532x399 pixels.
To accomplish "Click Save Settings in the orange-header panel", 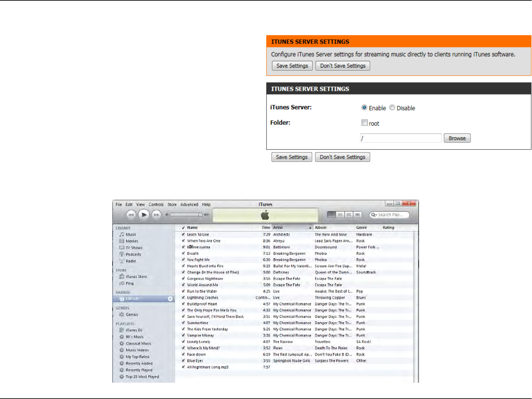I will [292, 66].
